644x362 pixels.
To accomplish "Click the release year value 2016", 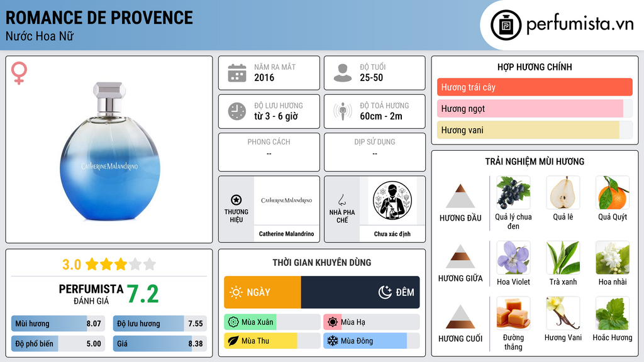I will click(264, 77).
